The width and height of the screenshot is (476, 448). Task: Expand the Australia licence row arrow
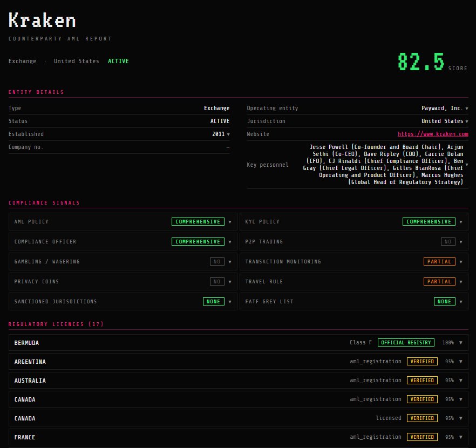(x=461, y=381)
